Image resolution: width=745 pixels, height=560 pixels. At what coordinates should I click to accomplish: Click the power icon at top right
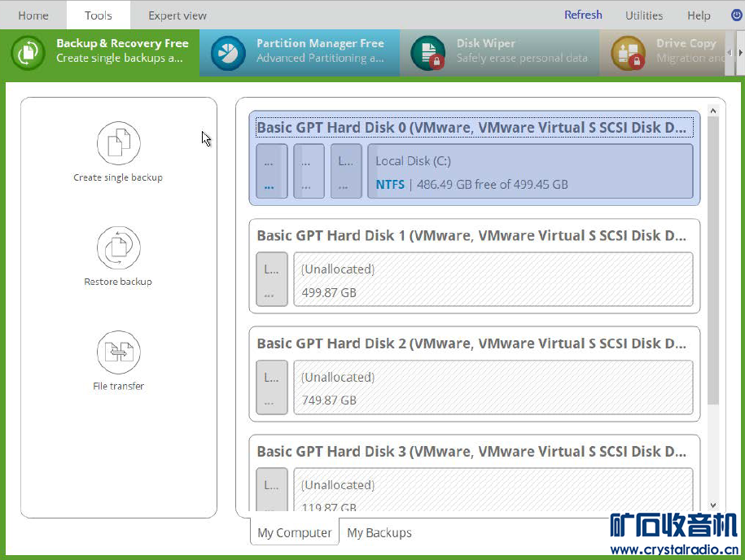tap(736, 15)
